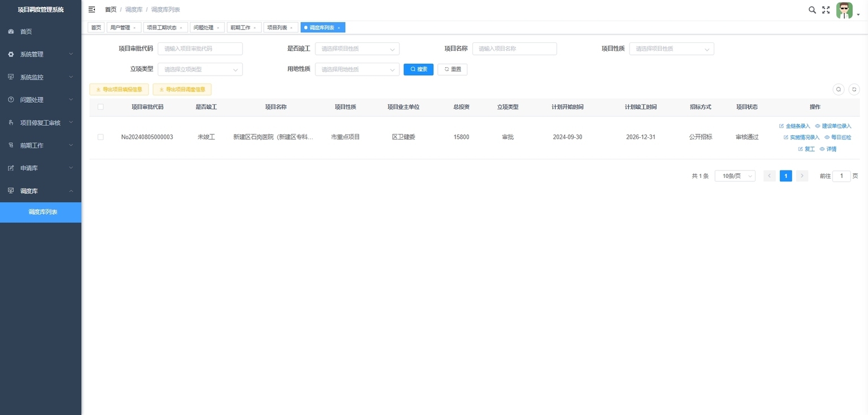Expand 系统监控 sidebar menu
The width and height of the screenshot is (868, 415).
click(41, 77)
